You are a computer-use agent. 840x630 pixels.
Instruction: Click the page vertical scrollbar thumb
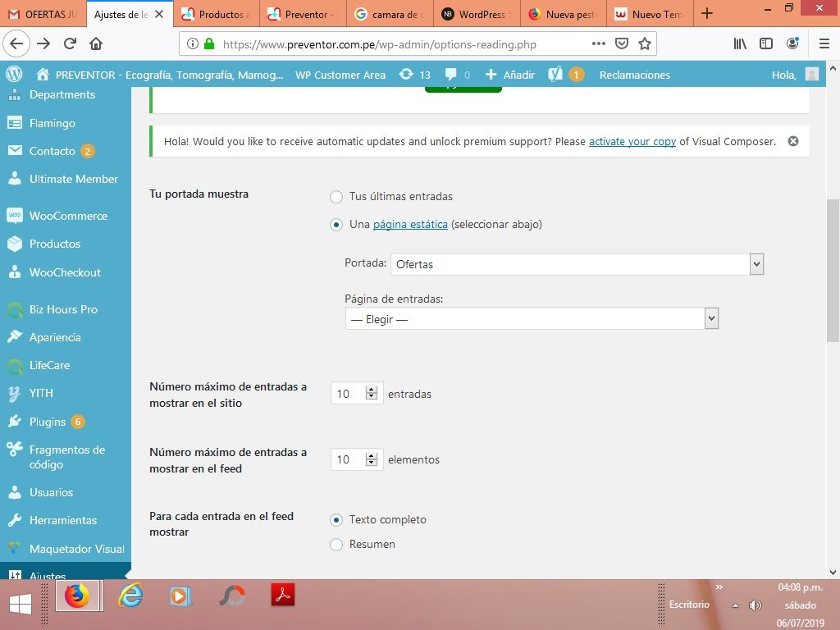pyautogui.click(x=833, y=271)
